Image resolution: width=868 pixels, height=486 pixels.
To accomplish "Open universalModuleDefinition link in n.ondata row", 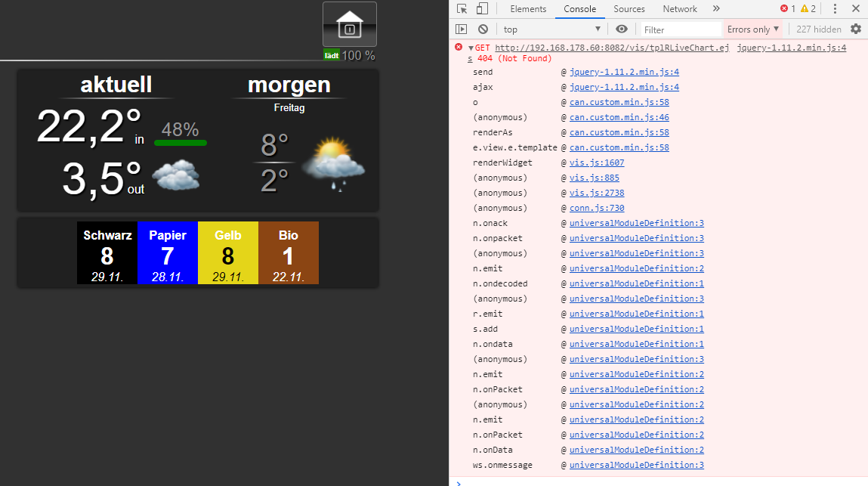I will (x=637, y=344).
